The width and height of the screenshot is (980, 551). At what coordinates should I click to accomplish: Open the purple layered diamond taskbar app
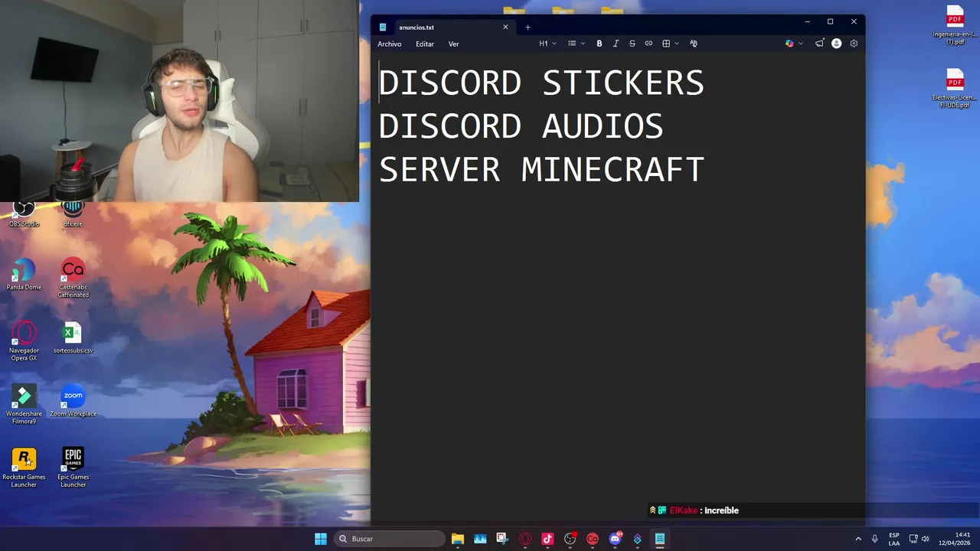click(x=637, y=539)
